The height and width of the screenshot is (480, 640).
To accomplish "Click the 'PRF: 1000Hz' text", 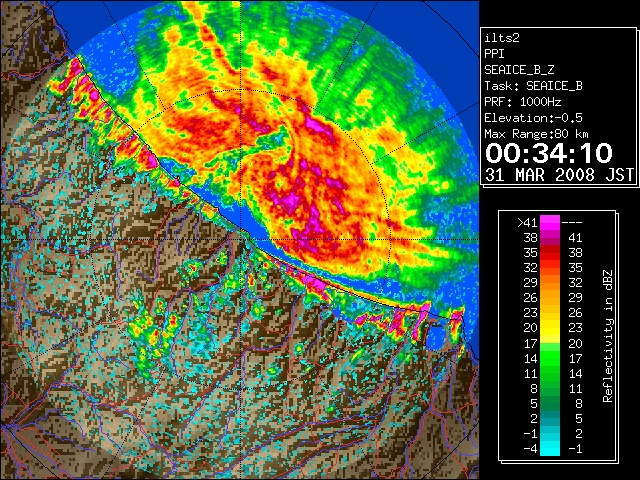I will (522, 102).
